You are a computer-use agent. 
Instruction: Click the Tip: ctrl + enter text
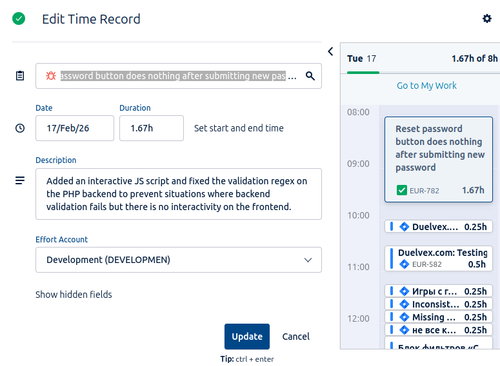247,359
